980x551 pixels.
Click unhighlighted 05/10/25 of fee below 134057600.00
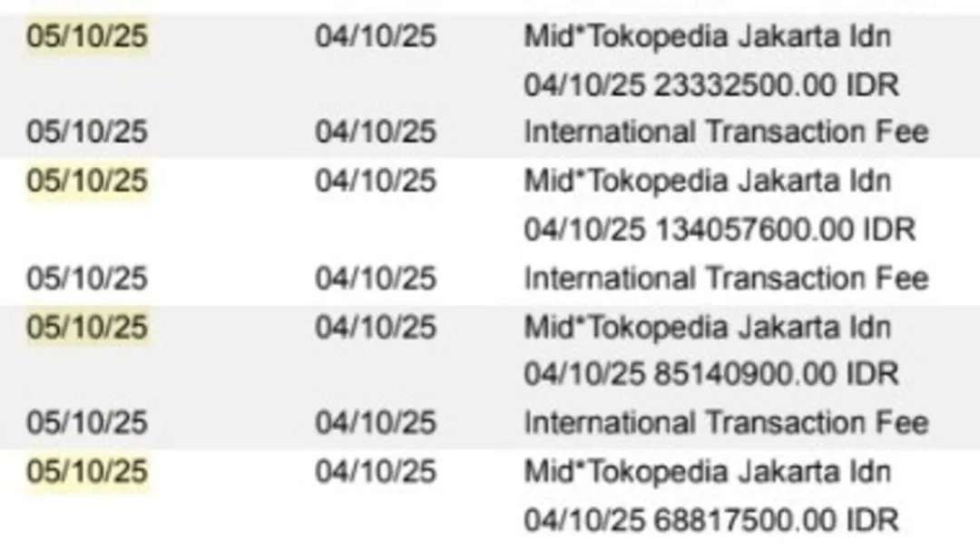pos(86,278)
